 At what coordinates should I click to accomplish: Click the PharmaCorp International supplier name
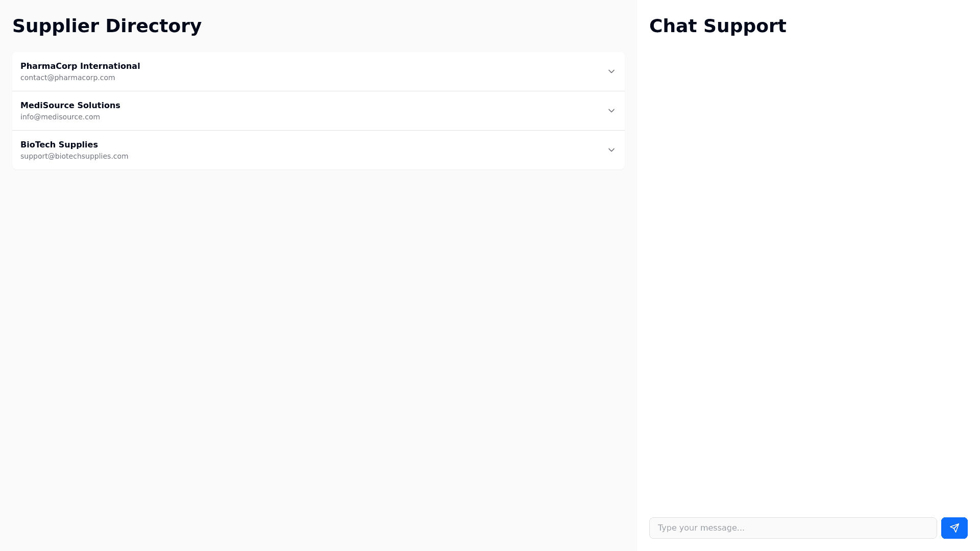(x=80, y=66)
